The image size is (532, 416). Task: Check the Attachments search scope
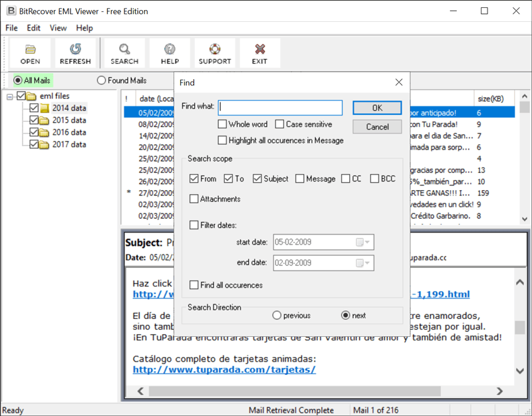click(x=194, y=199)
